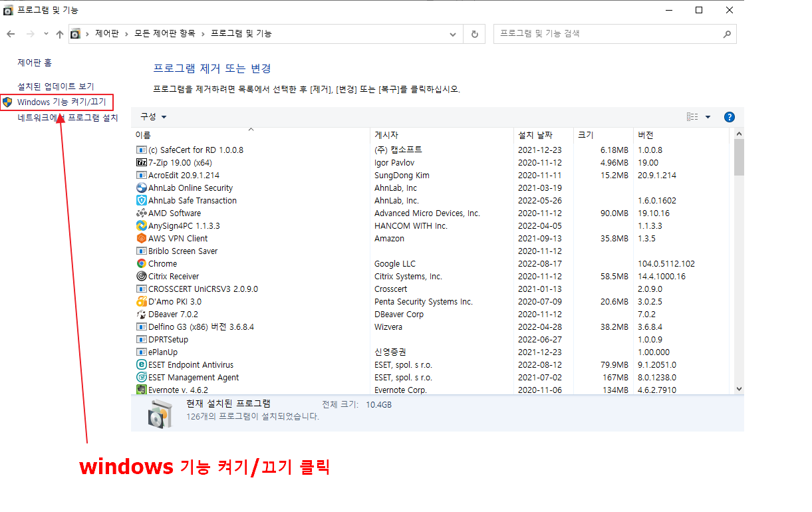
Task: Sort by the 버전 column header
Action: tap(682, 135)
